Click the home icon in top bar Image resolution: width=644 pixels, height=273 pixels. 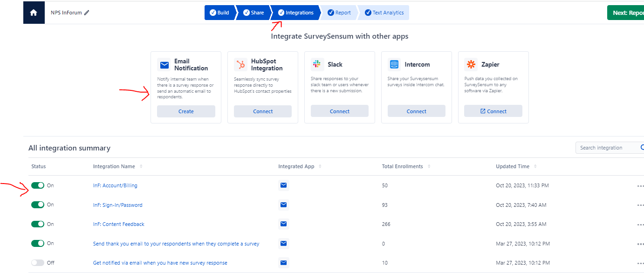pyautogui.click(x=34, y=12)
